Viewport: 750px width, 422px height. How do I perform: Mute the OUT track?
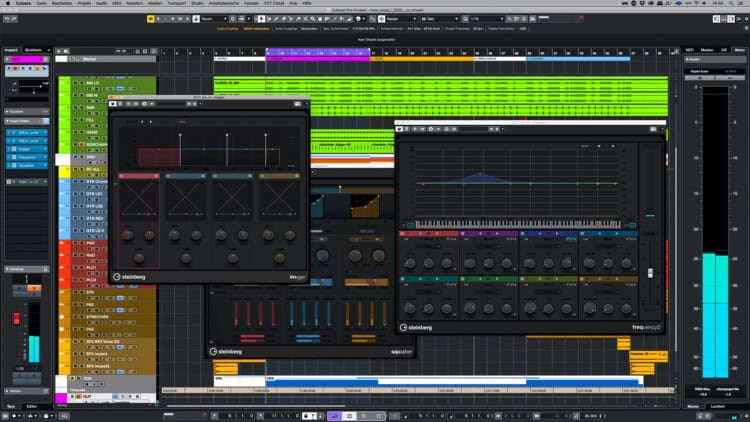(x=73, y=397)
